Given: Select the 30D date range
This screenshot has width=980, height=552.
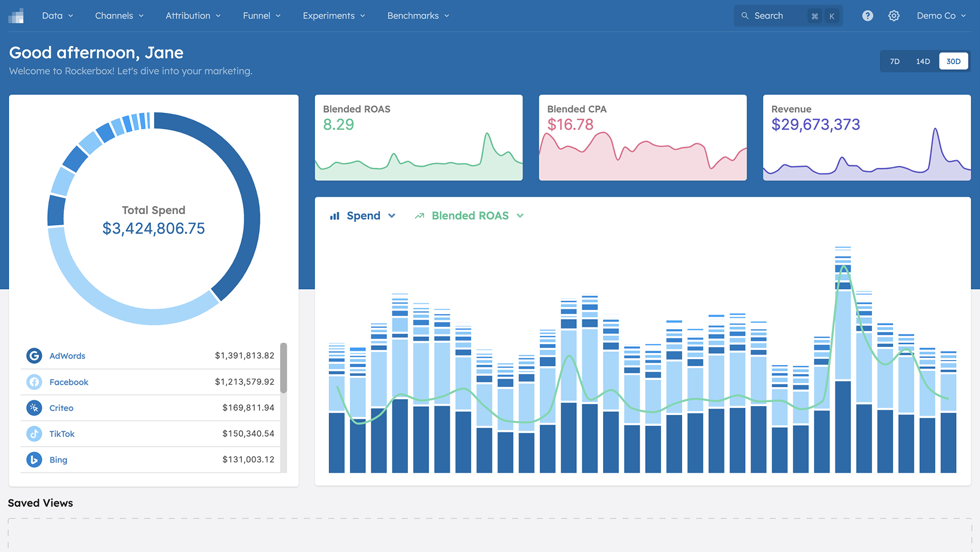Looking at the screenshot, I should 954,61.
